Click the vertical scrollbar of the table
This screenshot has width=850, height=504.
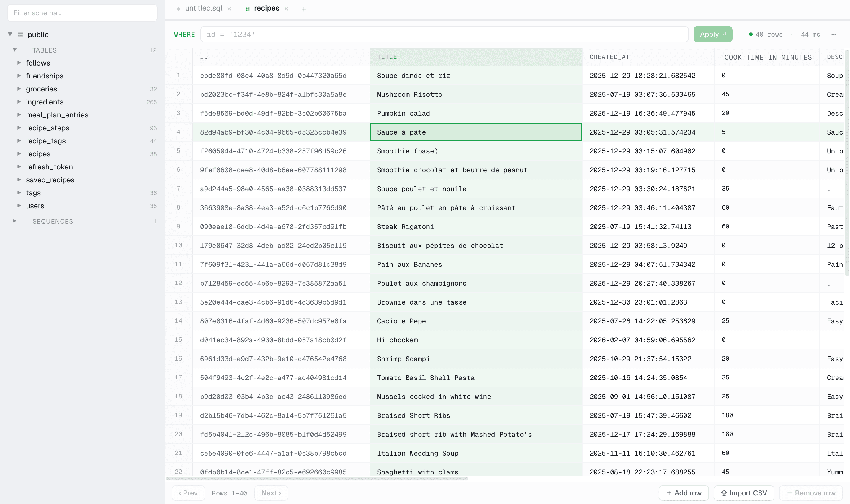pos(846,163)
